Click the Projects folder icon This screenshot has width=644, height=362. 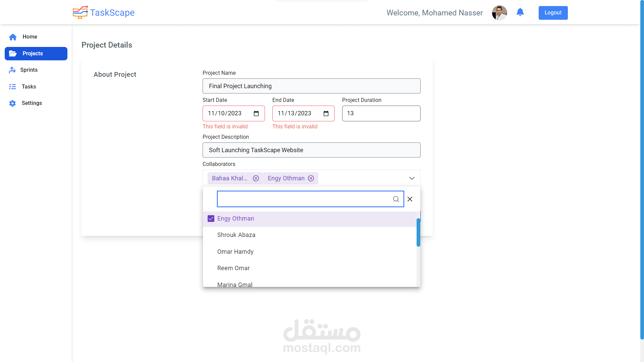pyautogui.click(x=12, y=53)
